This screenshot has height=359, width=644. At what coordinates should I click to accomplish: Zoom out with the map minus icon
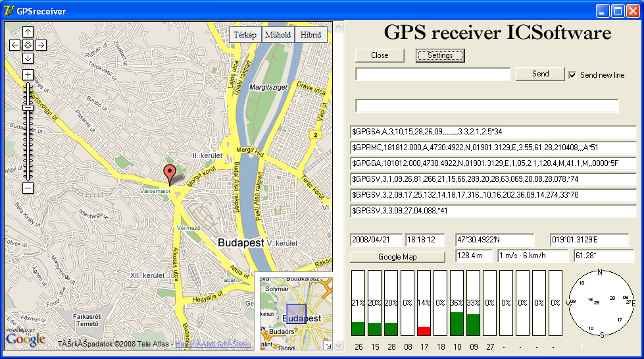click(x=28, y=188)
